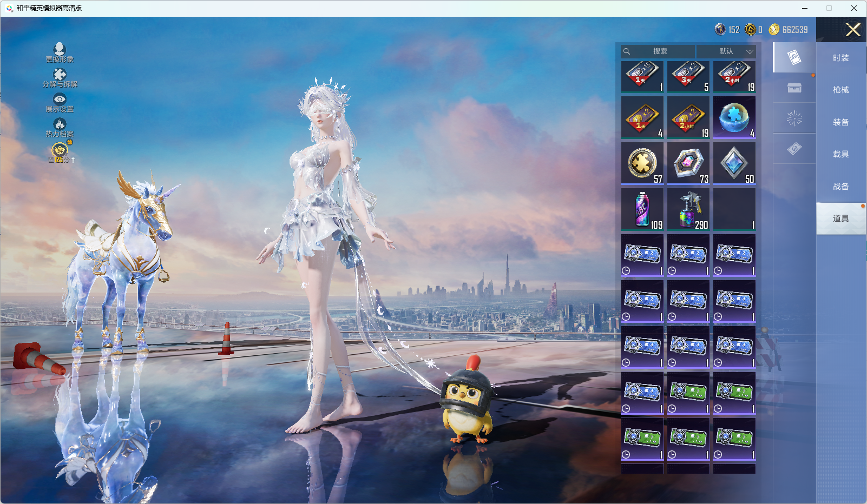This screenshot has width=867, height=504.
Task: Click the gold coin balance 662539
Action: click(789, 29)
